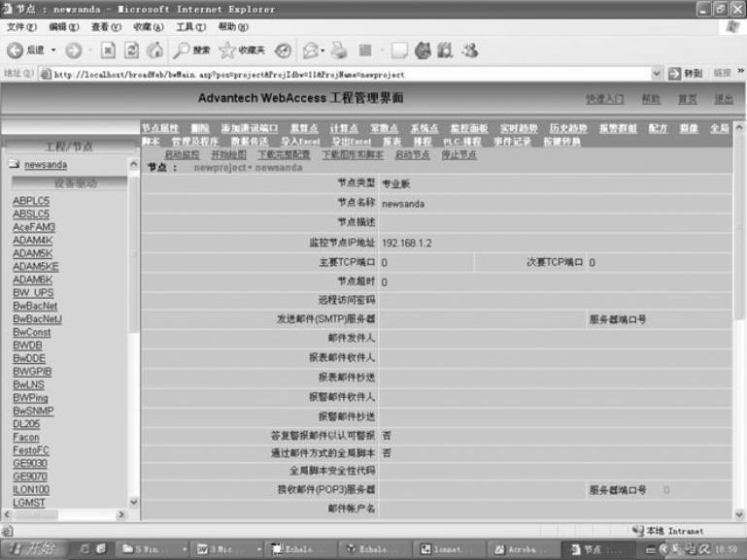
Task: Click the 添加通讯端口 link
Action: [x=250, y=128]
